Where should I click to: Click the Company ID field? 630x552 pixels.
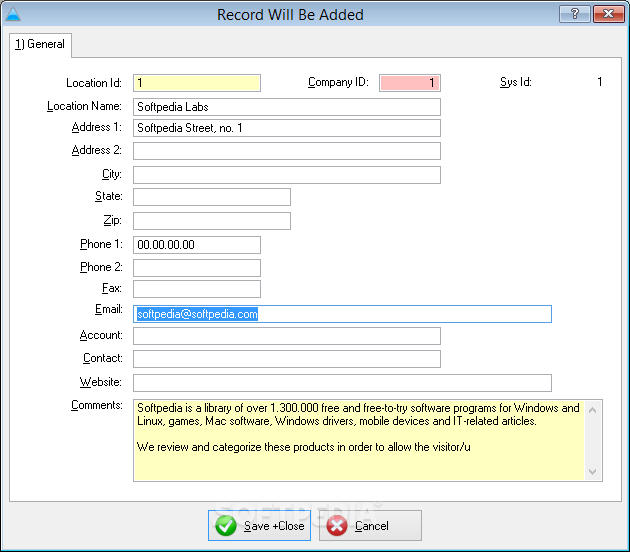pos(410,83)
